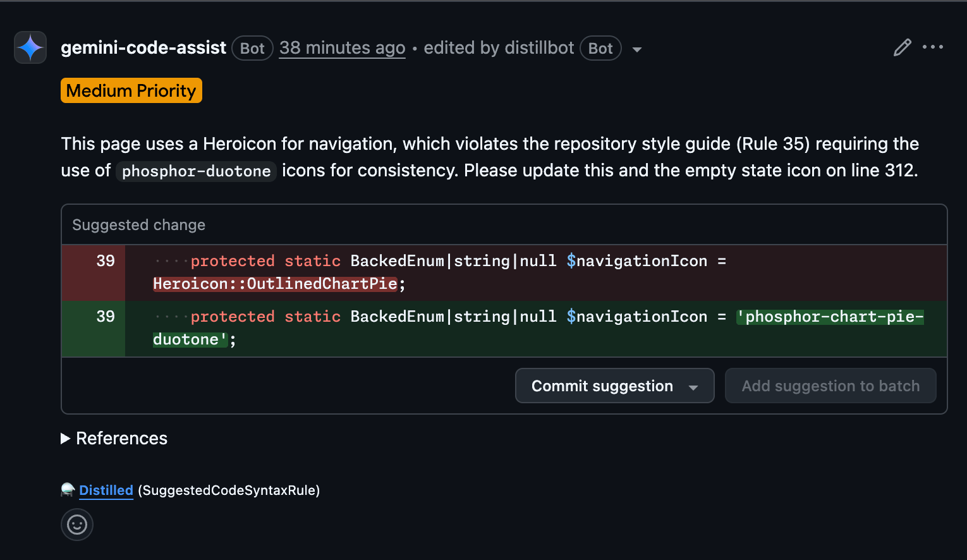Click the Bot label next to gemini-code-assist

click(x=252, y=49)
